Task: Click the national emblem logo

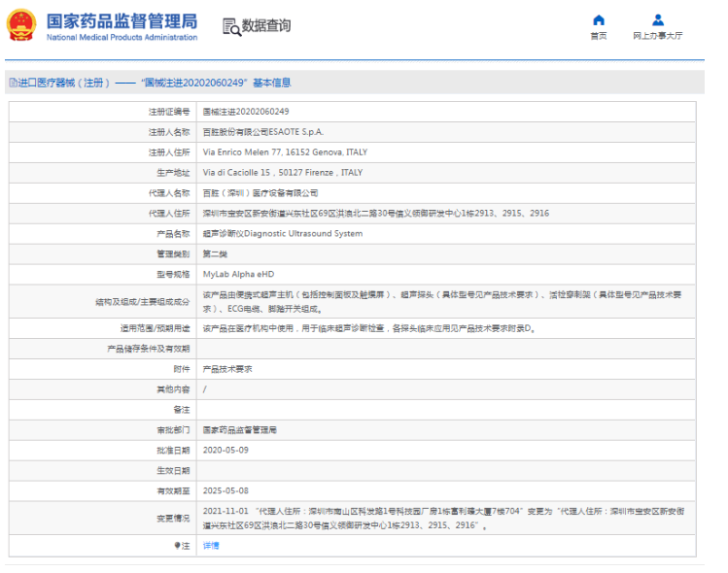Action: tap(21, 25)
